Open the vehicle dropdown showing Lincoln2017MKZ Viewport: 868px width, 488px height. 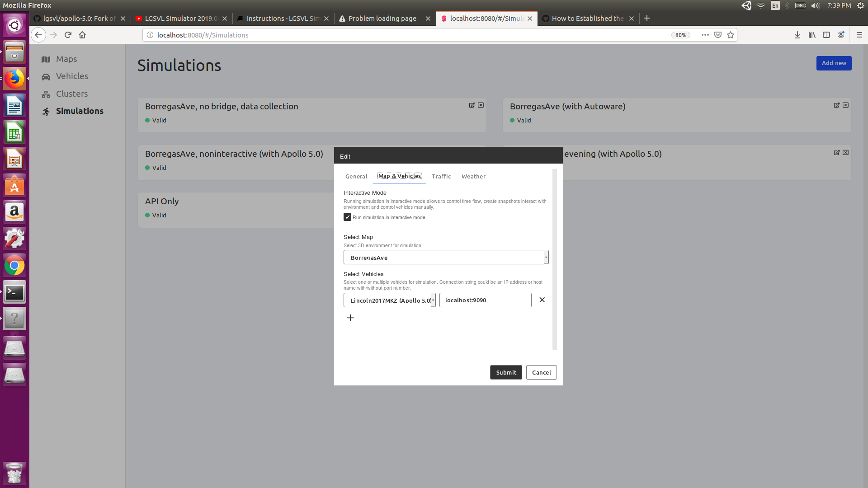389,300
